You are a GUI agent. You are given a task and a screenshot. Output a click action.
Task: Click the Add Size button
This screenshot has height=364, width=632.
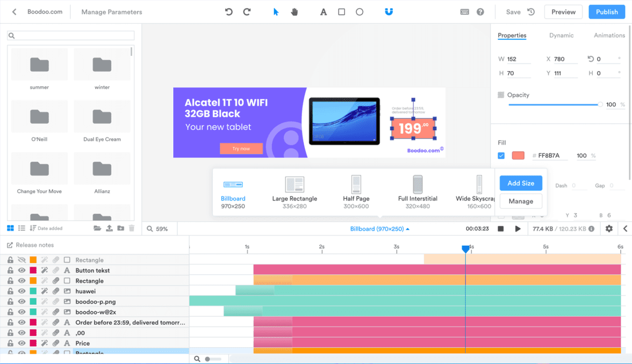[x=520, y=183]
